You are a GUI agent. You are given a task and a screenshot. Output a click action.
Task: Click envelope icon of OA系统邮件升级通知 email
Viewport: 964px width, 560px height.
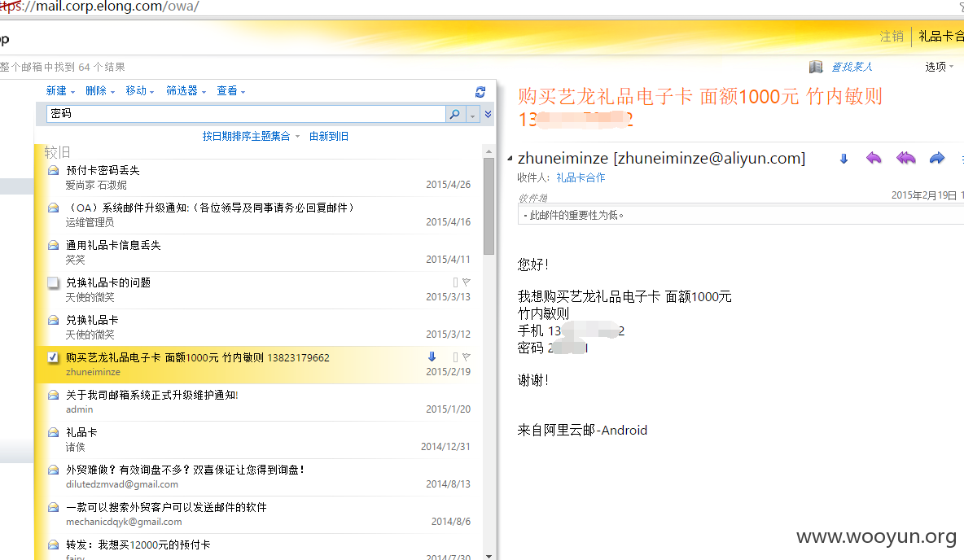pyautogui.click(x=54, y=208)
